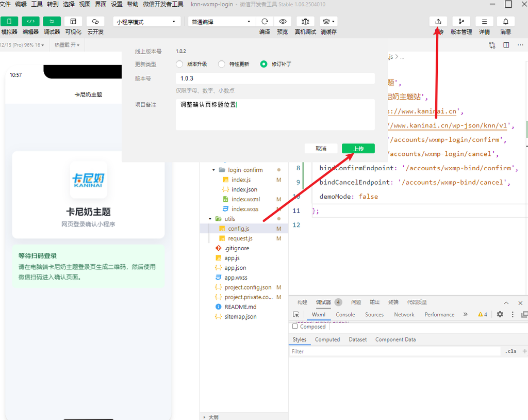
Task: Click the element inspector picker icon
Action: [296, 314]
